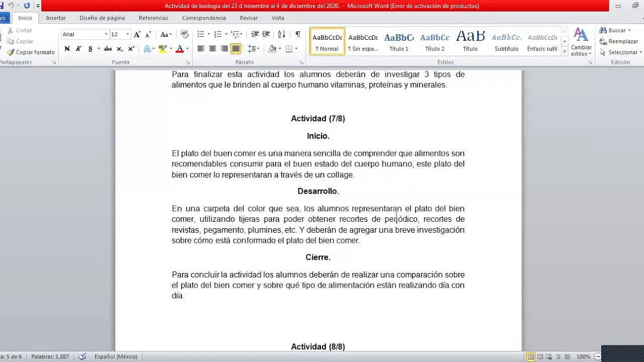644x362 pixels.
Task: Open the Diseño de página tab
Action: click(x=102, y=18)
